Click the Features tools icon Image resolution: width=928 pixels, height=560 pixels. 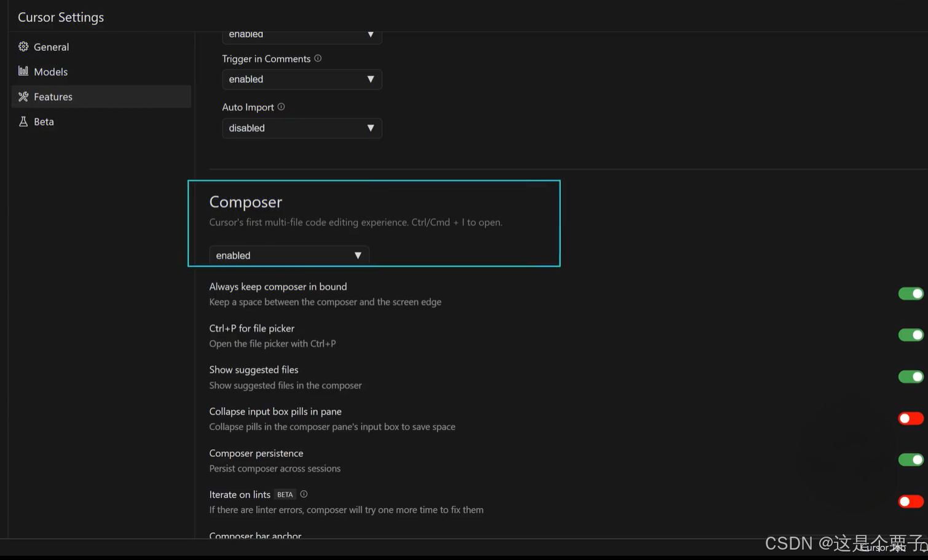pos(23,96)
